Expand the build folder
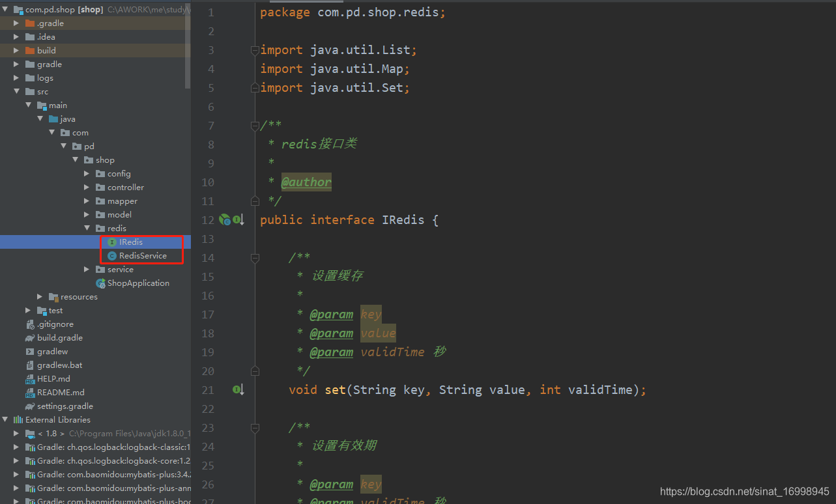Screen dimensions: 836x504 pyautogui.click(x=17, y=51)
